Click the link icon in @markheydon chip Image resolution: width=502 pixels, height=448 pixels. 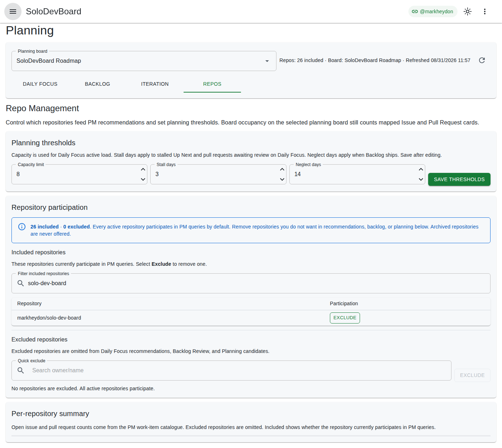tap(415, 11)
